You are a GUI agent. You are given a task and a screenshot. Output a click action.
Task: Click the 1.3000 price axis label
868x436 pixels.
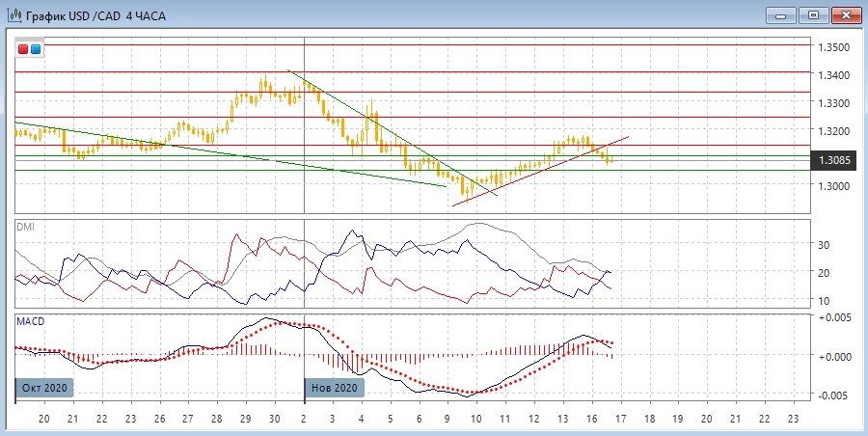[x=833, y=185]
